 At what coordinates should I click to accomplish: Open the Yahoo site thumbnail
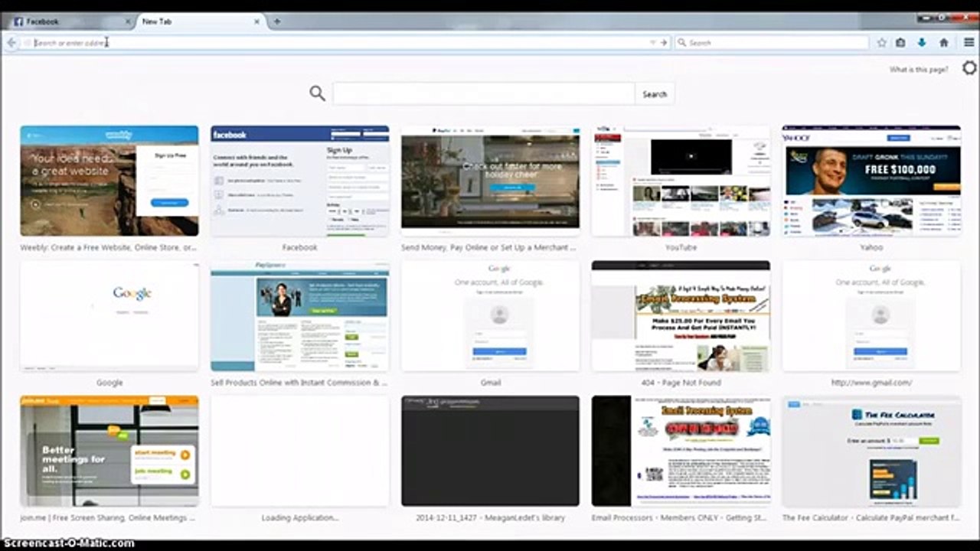(871, 181)
